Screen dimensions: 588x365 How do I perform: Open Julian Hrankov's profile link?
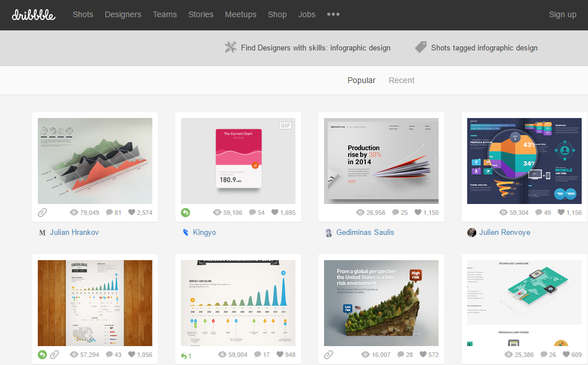[x=74, y=232]
